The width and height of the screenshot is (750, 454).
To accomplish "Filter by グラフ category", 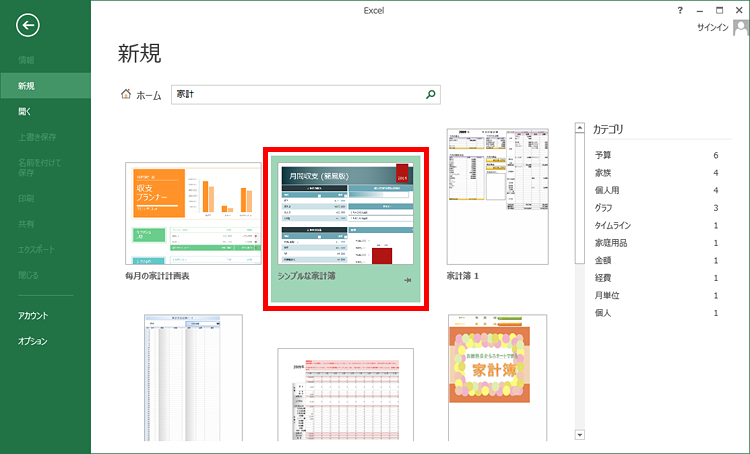I will (x=602, y=208).
